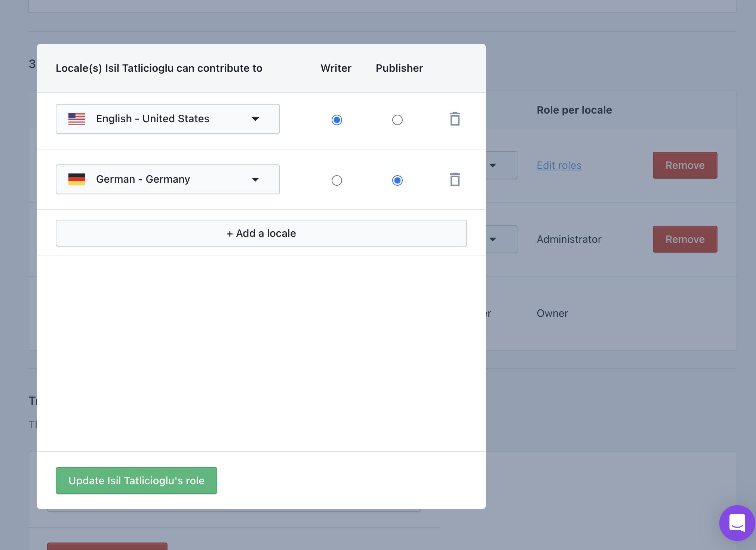
Task: Select Writer for English - United States
Action: (x=336, y=120)
